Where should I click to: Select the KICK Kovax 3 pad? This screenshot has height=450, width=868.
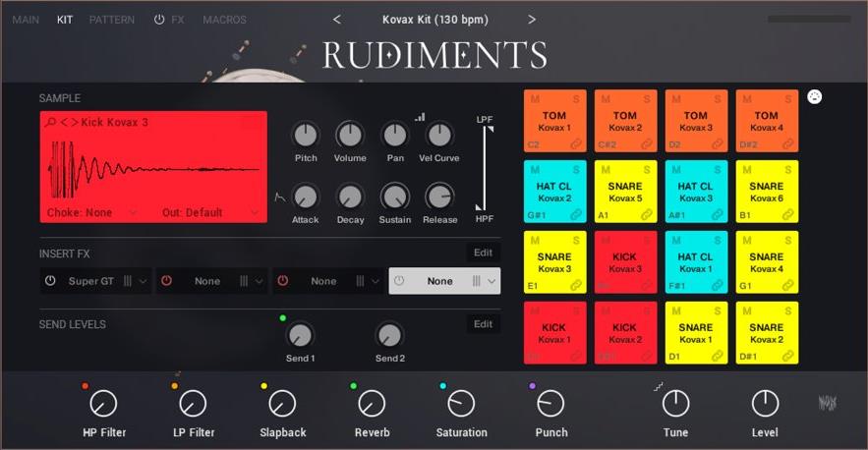(x=625, y=261)
